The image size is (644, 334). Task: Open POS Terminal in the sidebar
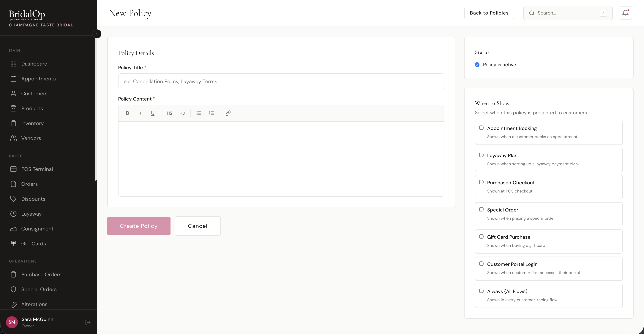(37, 169)
